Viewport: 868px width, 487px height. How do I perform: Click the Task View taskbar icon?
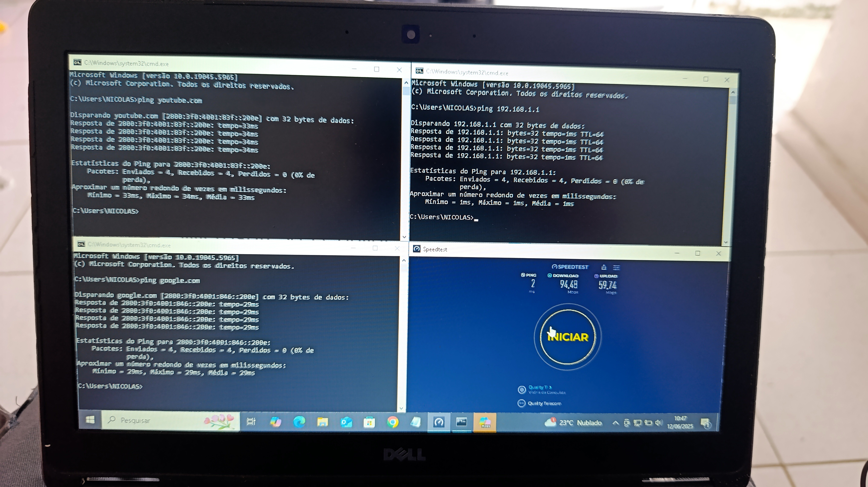pyautogui.click(x=251, y=421)
